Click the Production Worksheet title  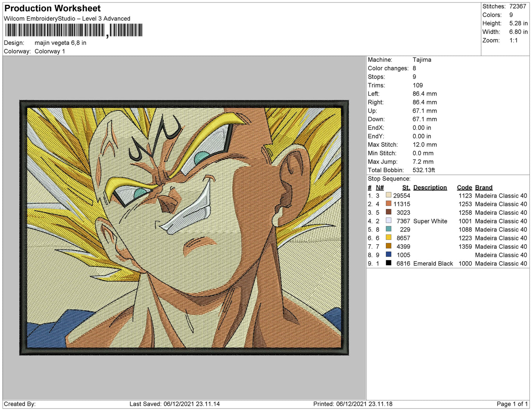click(x=52, y=8)
